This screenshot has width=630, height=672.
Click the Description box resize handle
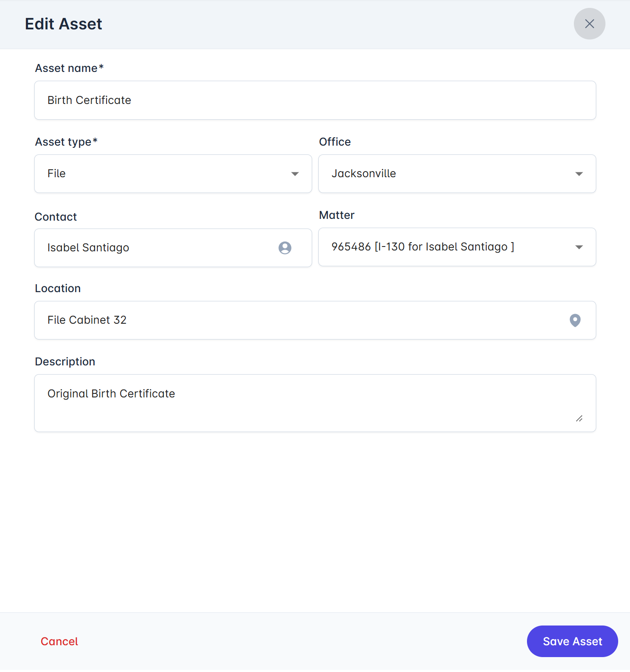point(579,419)
